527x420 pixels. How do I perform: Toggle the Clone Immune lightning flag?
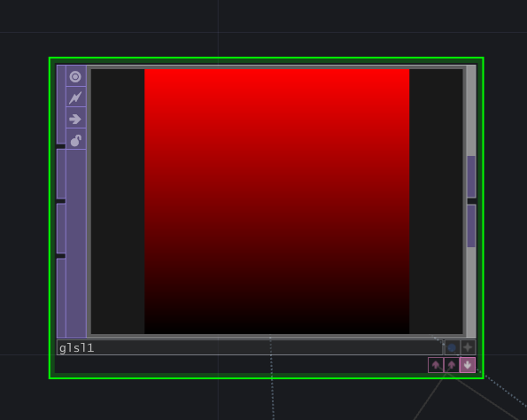point(75,97)
